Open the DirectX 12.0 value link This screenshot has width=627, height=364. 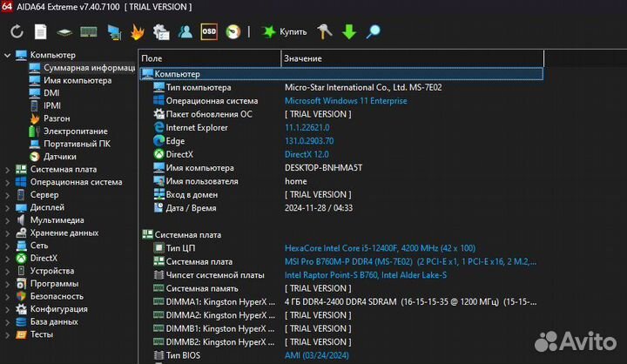point(307,154)
